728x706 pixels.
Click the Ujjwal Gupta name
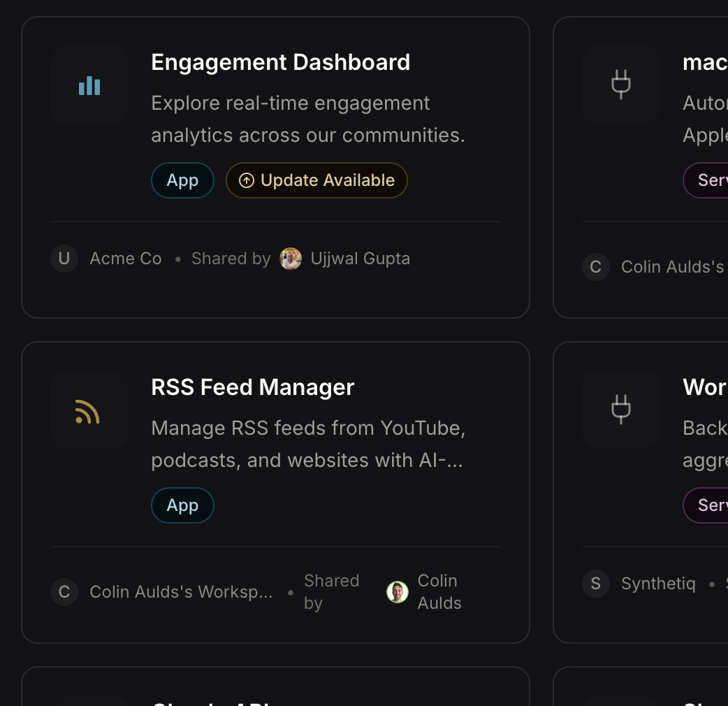click(360, 259)
